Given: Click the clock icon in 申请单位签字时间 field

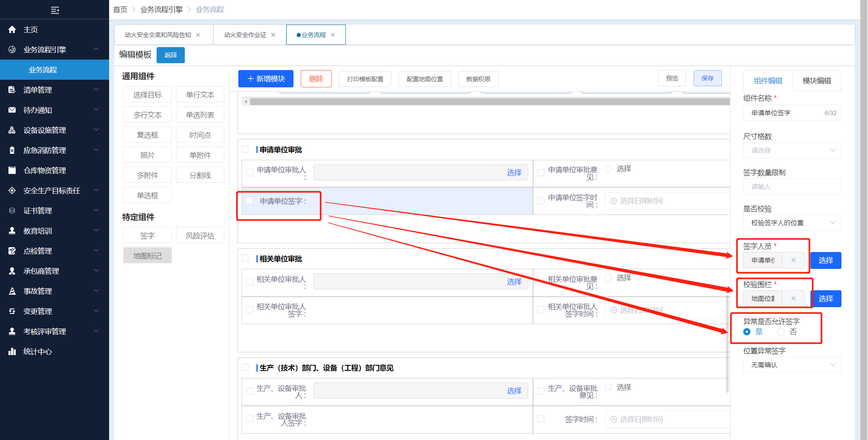Looking at the screenshot, I should (614, 201).
